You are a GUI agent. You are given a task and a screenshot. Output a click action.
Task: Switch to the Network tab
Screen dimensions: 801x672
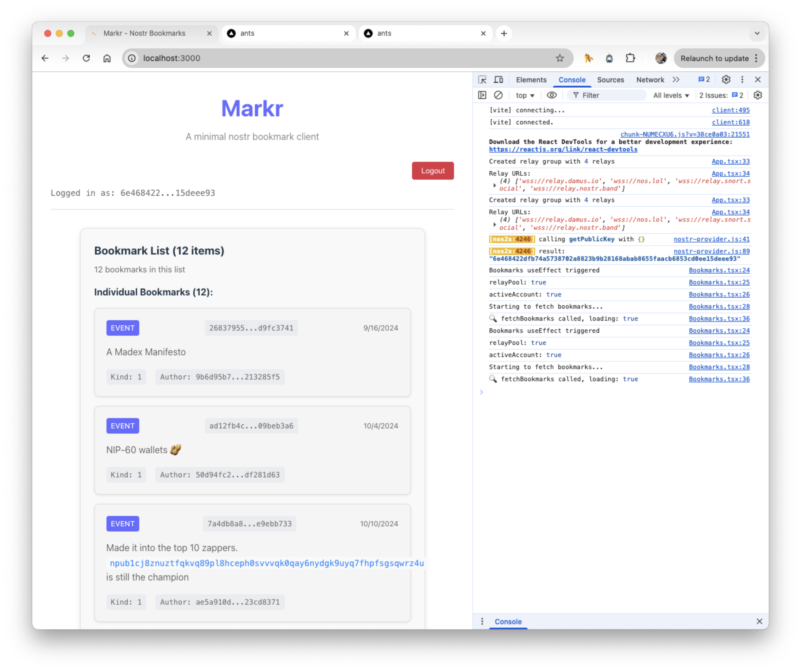650,80
